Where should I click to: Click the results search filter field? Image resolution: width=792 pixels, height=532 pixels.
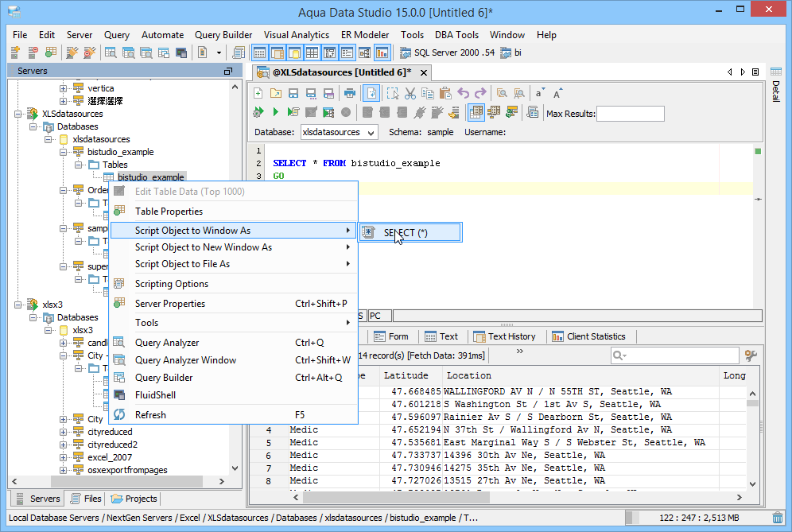point(675,355)
